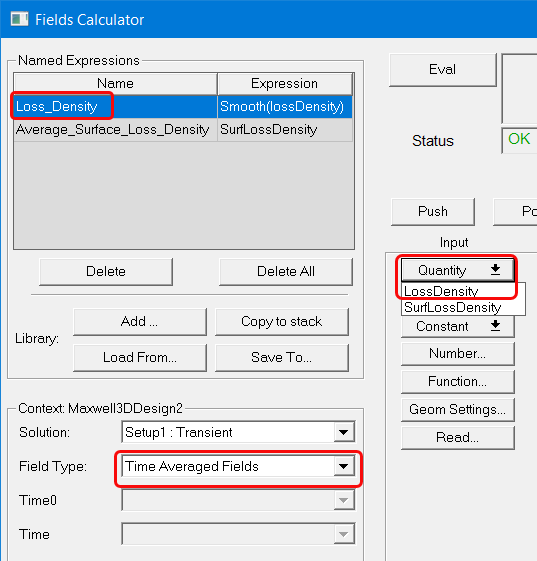This screenshot has height=561, width=537.
Task: Click the Delete button
Action: pyautogui.click(x=106, y=272)
